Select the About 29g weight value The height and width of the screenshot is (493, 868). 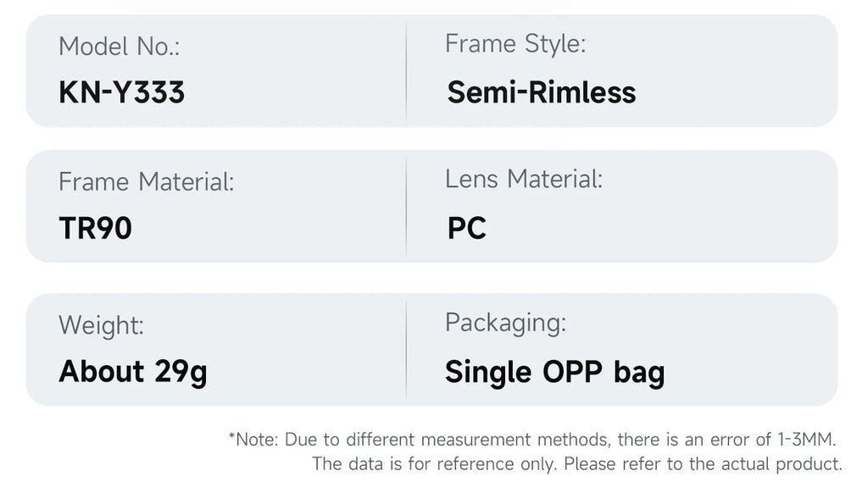[133, 372]
